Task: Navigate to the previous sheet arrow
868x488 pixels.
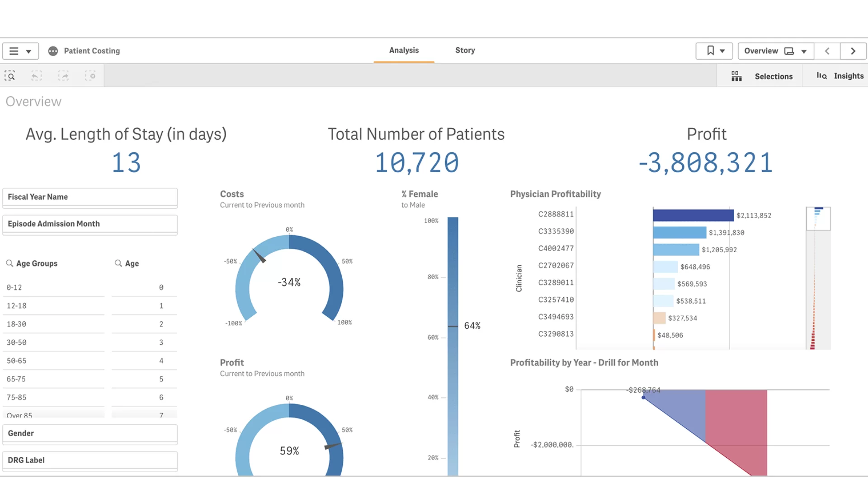Action: [x=827, y=51]
